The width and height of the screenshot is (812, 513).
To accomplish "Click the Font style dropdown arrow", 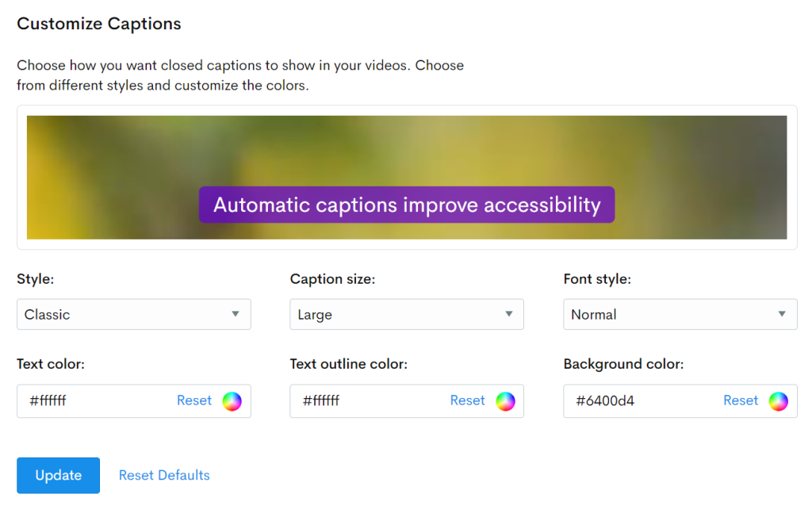I will [x=782, y=314].
